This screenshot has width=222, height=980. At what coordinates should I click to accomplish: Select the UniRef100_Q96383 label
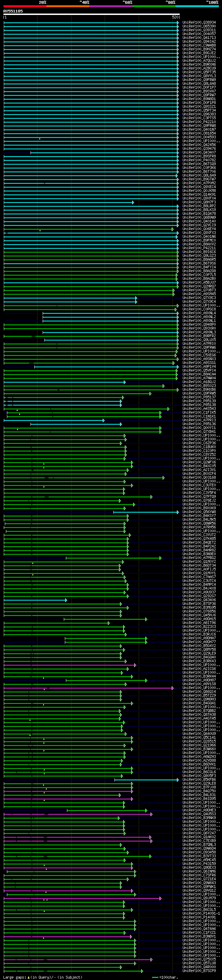199,114
